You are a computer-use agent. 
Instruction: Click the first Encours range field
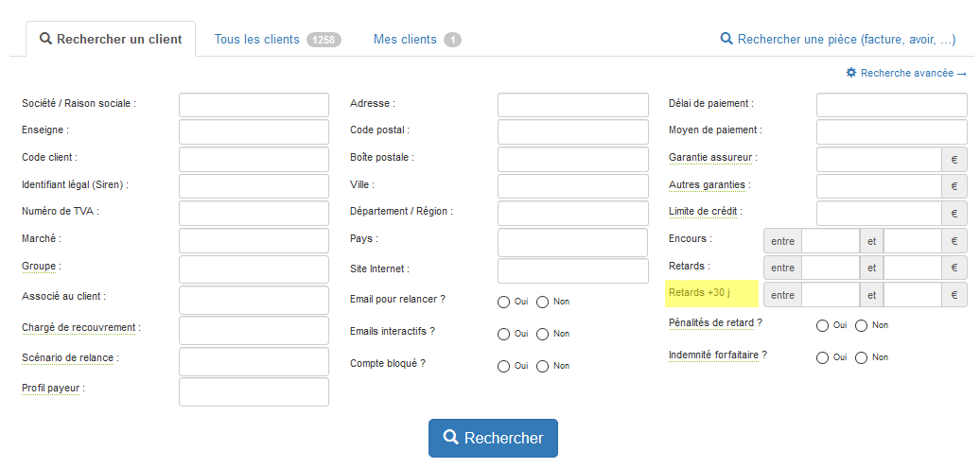point(830,241)
